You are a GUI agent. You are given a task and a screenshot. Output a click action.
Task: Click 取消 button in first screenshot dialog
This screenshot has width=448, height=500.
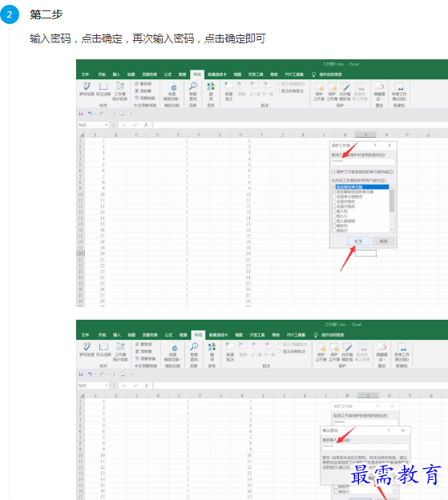pyautogui.click(x=384, y=241)
